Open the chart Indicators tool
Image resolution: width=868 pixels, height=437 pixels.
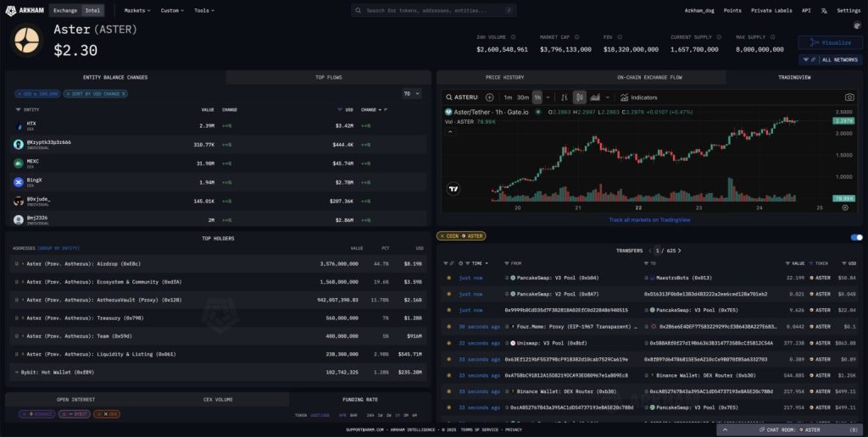click(x=639, y=97)
